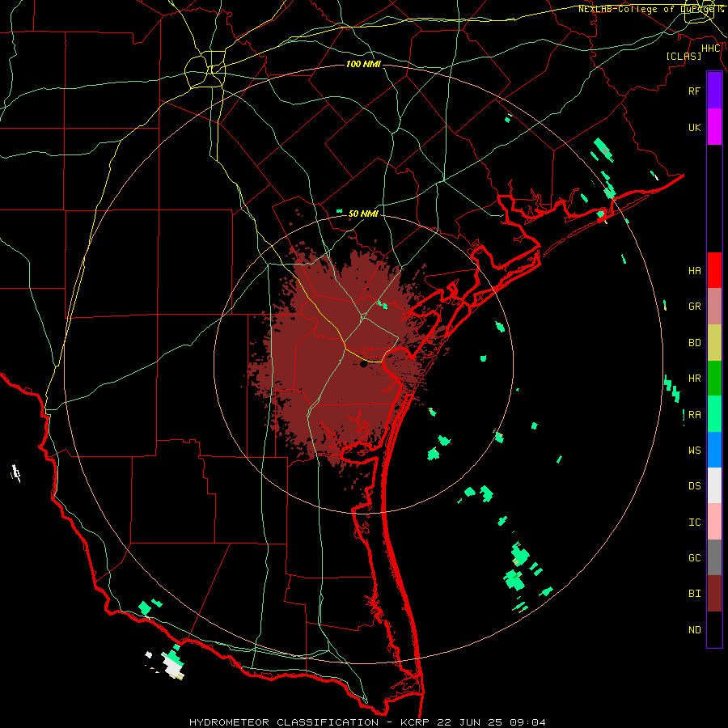Click the RF legend label
Image resolution: width=728 pixels, height=728 pixels.
[694, 91]
